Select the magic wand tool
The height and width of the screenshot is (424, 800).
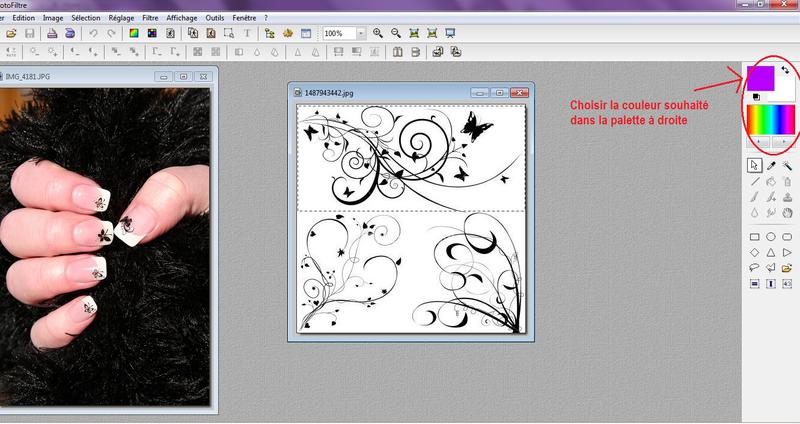coord(788,165)
